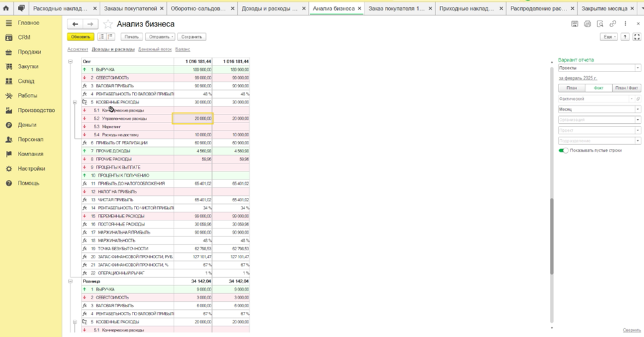Image resolution: width=644 pixels, height=337 pixels.
Task: Click the link icon beside Фактический field
Action: tap(638, 99)
